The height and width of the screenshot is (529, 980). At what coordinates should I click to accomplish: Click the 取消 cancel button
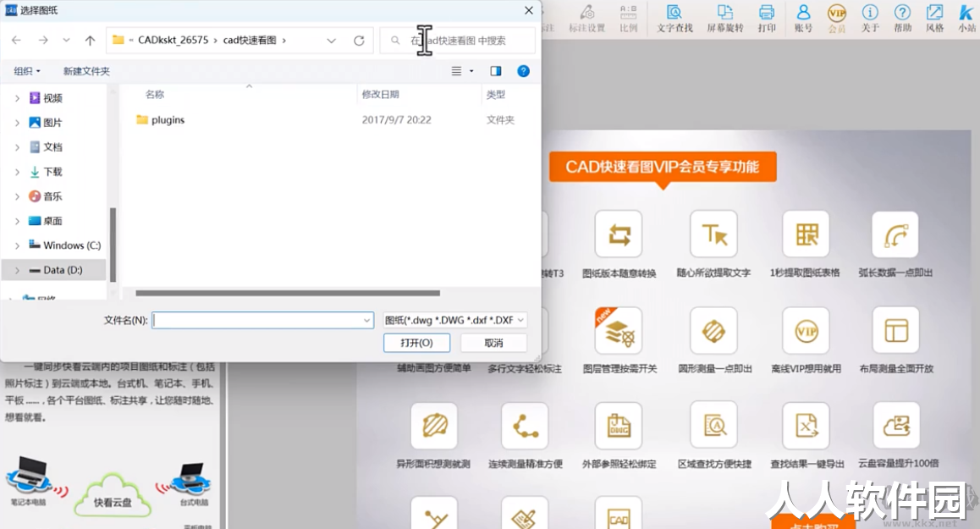tap(493, 343)
